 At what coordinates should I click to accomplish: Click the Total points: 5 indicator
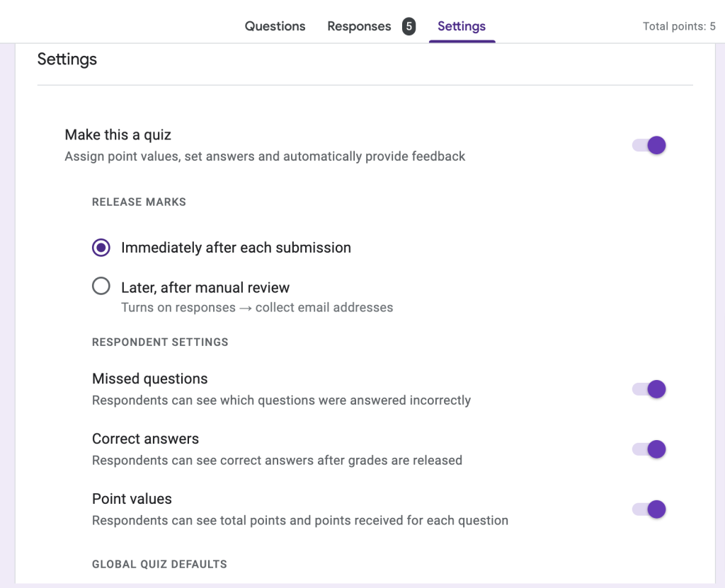pyautogui.click(x=678, y=26)
